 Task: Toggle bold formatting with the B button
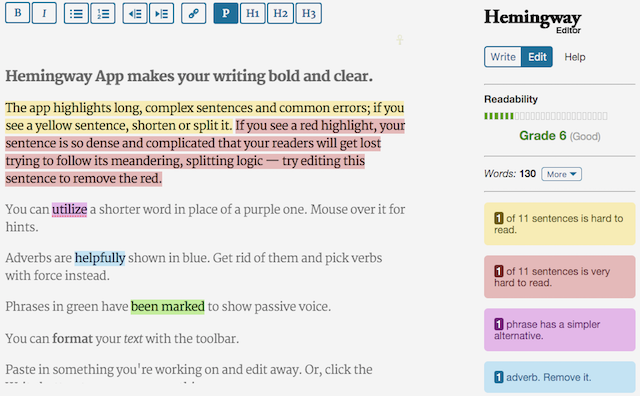18,13
